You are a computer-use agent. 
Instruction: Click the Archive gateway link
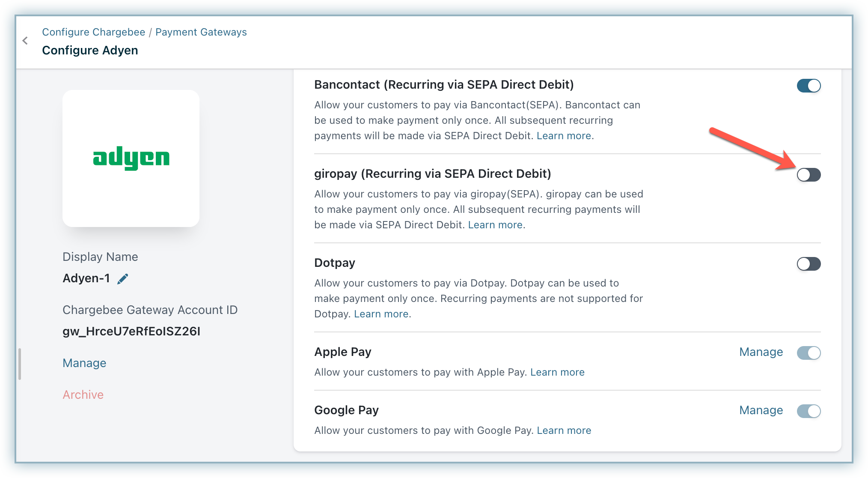[83, 395]
